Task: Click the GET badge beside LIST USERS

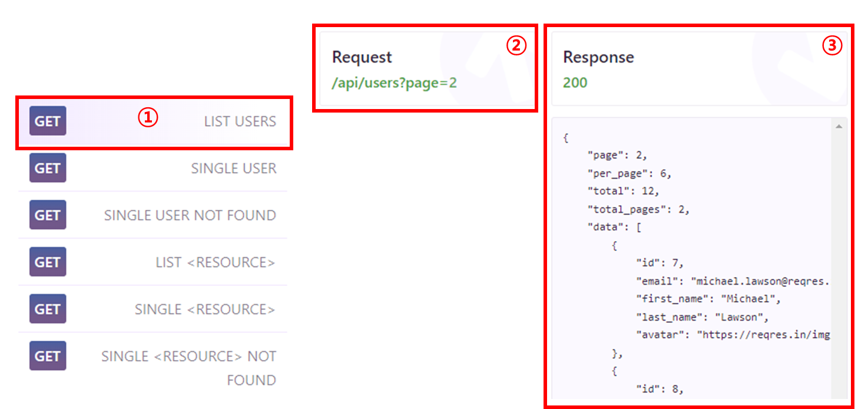Action: coord(48,121)
